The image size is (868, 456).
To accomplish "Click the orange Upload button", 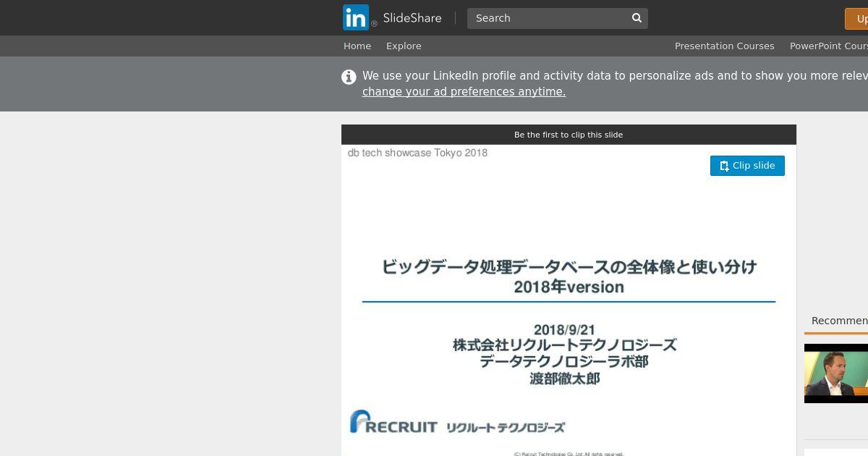I will 856,19.
